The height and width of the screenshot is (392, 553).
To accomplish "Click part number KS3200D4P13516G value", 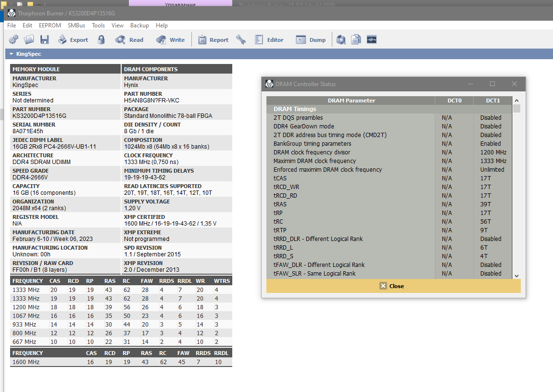I will point(39,116).
